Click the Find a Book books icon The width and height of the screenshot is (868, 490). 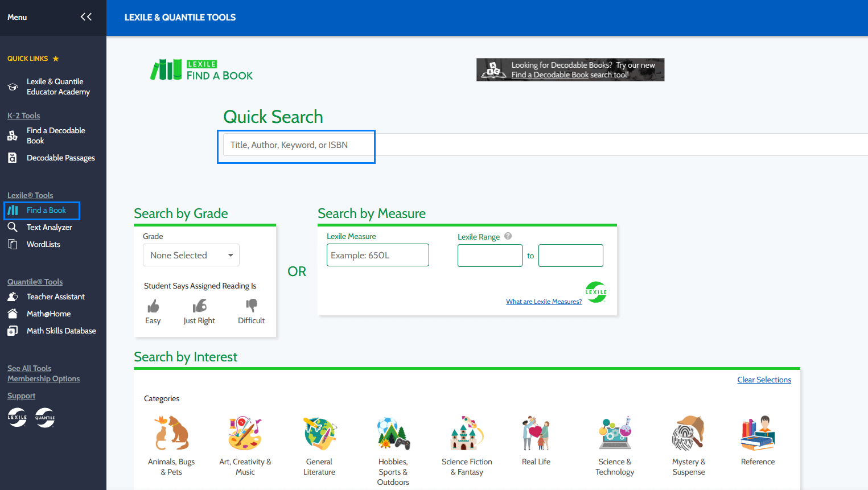tap(13, 211)
